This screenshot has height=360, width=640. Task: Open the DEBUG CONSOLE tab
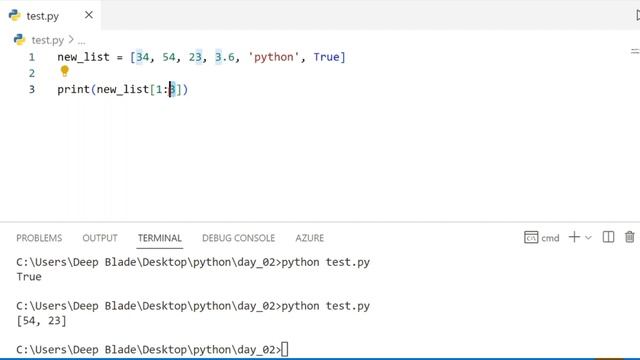(x=238, y=238)
